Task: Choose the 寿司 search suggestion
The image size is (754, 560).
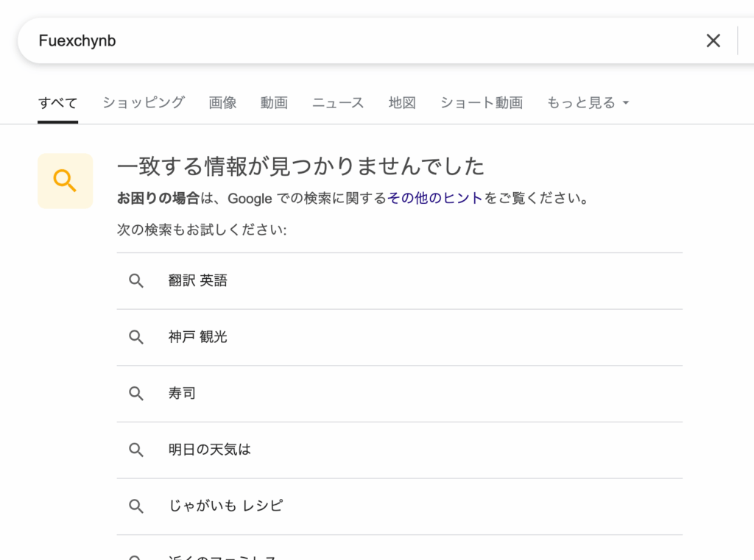Action: tap(400, 393)
